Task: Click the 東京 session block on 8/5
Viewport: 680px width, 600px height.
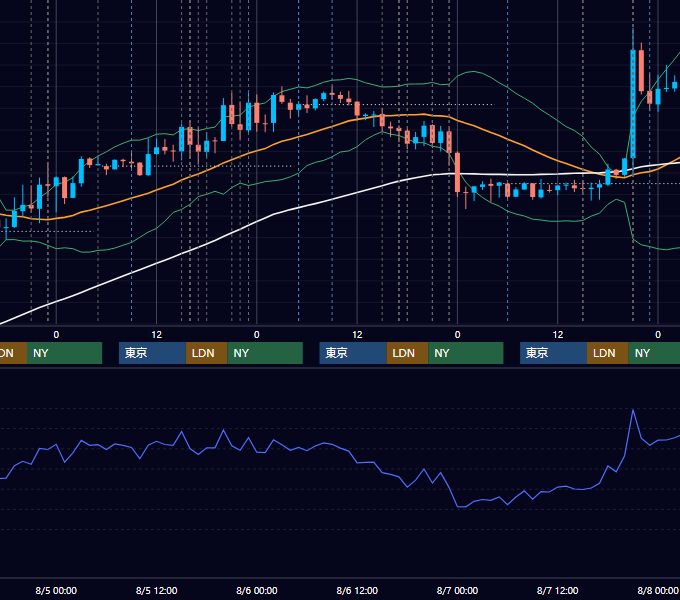Action: point(152,353)
